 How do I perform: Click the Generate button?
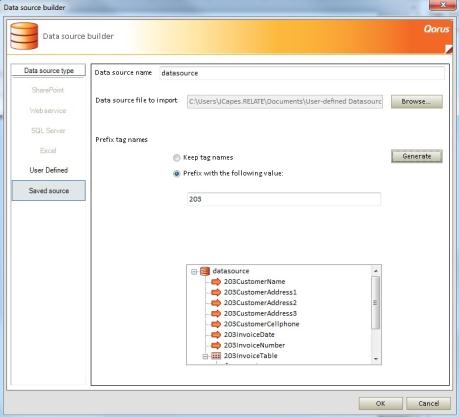(x=417, y=156)
